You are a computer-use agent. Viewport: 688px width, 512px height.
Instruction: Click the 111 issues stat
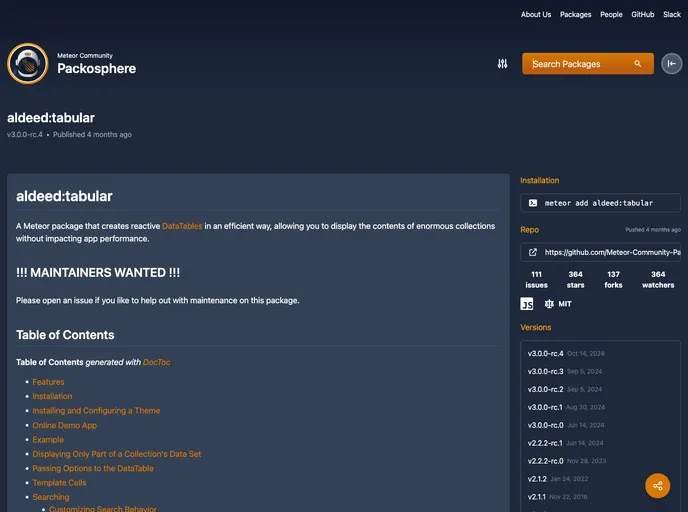536,279
